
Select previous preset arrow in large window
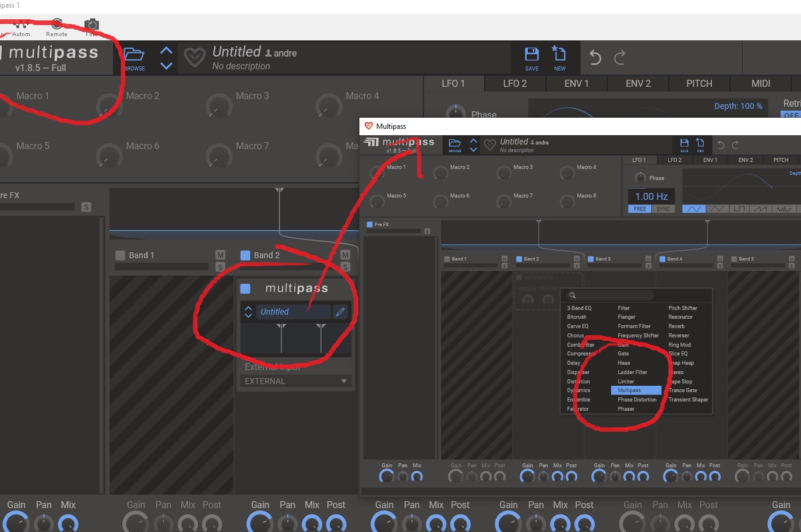click(166, 51)
